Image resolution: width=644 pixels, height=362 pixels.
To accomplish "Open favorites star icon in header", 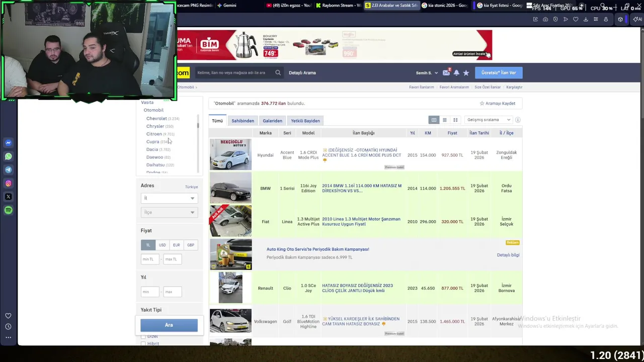I will (x=466, y=73).
